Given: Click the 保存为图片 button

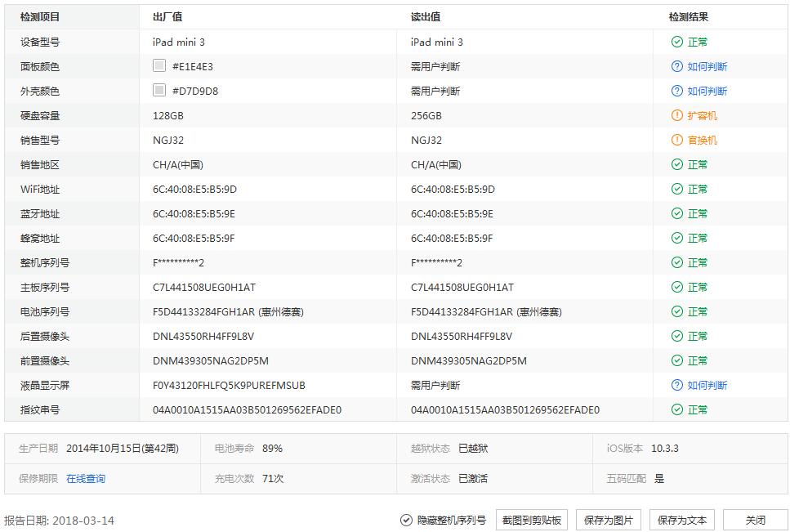Looking at the screenshot, I should [608, 518].
